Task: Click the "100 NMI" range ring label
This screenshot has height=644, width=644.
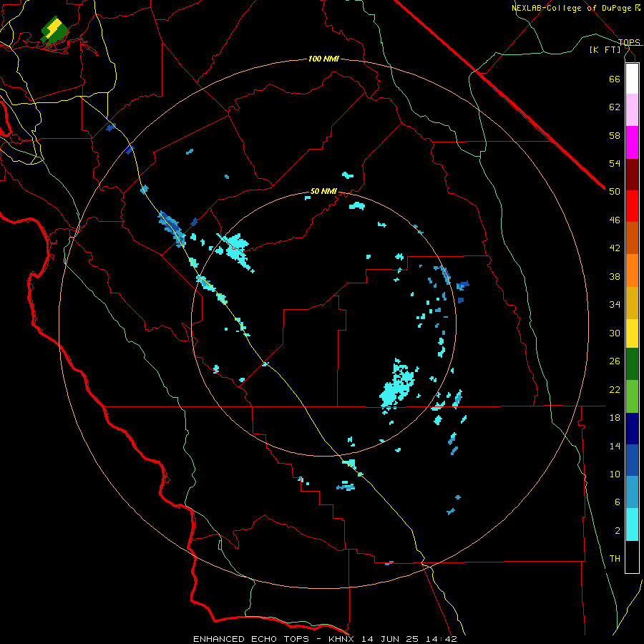Action: pos(323,59)
